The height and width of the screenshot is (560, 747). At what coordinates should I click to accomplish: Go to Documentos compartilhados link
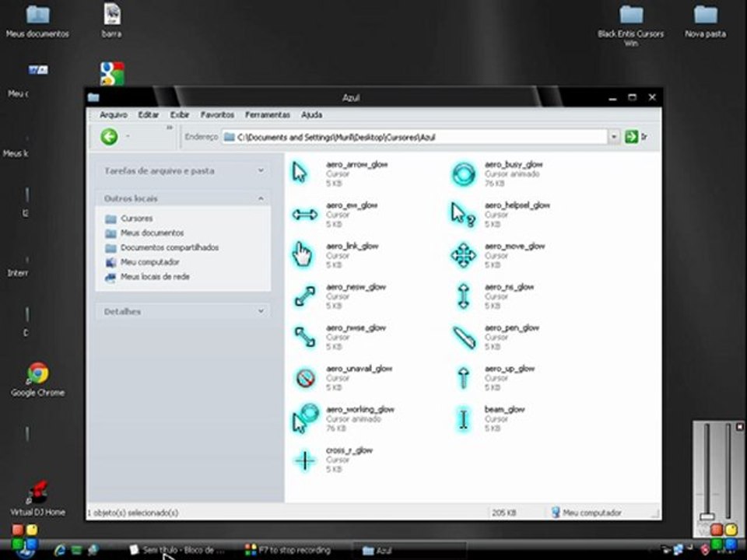tap(170, 247)
